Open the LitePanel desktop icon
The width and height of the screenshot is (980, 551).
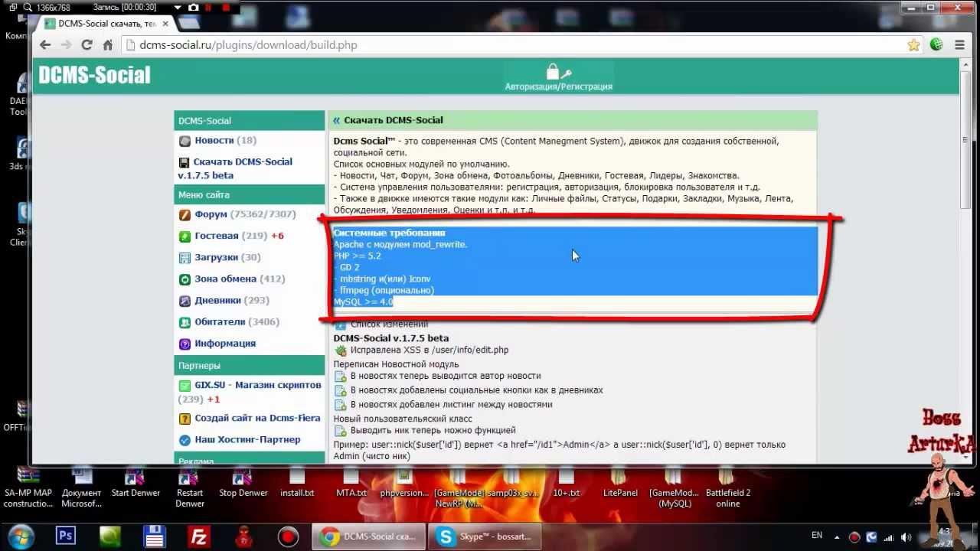[x=620, y=484]
